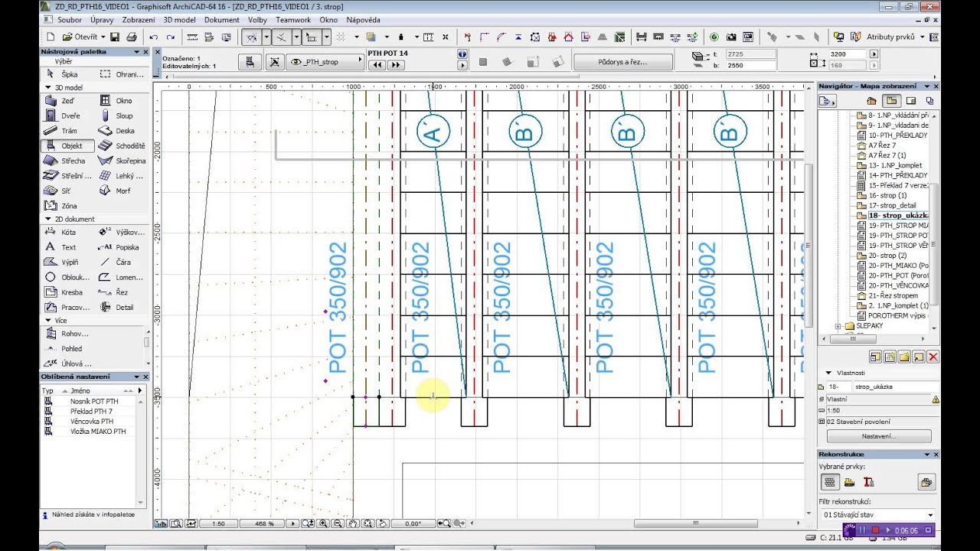Select the Šipka arrow tool
Viewport: 980px width, 551px height.
pyautogui.click(x=63, y=74)
